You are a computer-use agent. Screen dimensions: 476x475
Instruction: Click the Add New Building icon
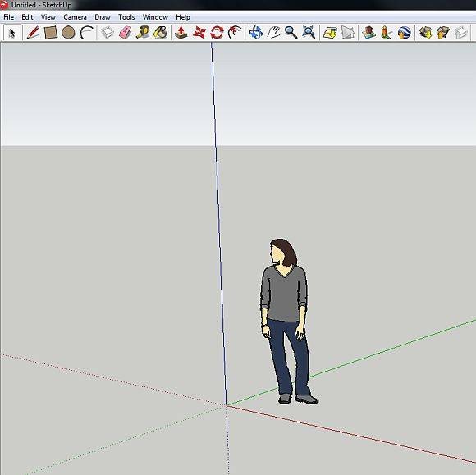(x=368, y=33)
